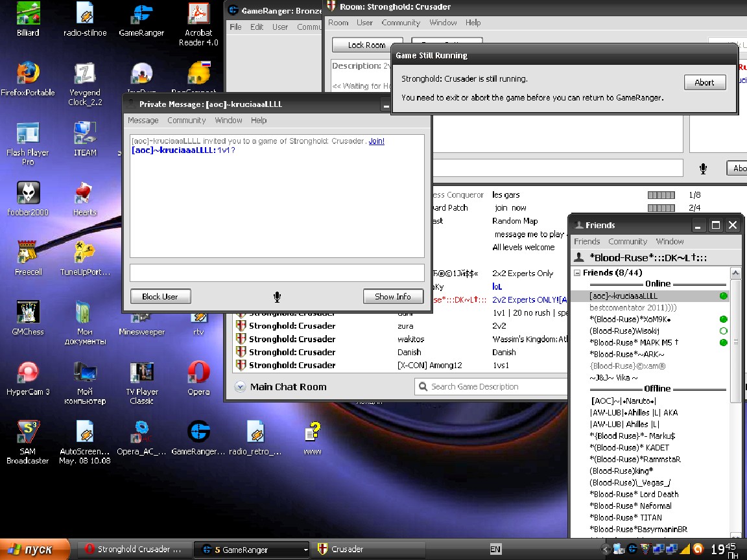This screenshot has width=747, height=560.
Task: Toggle microphone in the Private Message window
Action: pos(277,297)
